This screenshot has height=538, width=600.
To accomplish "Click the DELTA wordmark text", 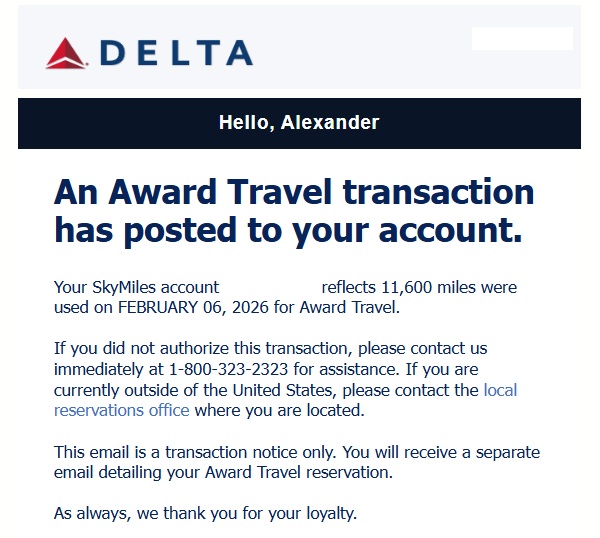I will coord(176,53).
